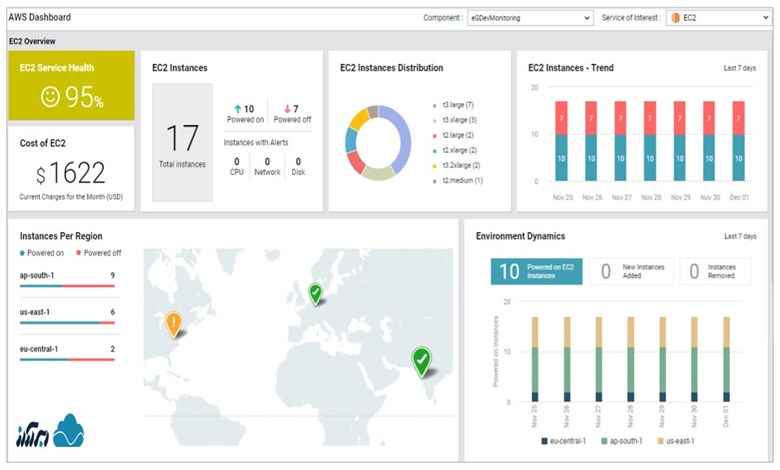Toggle the eu-central-1 chart legend

click(564, 441)
